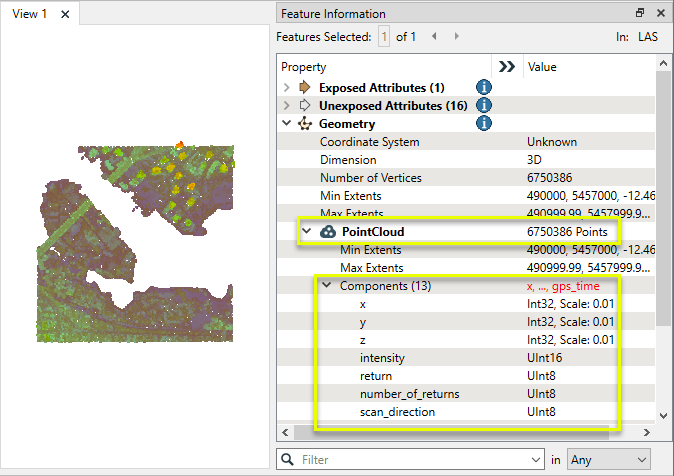Click the double-arrow column toggle icon
This screenshot has height=476, width=674.
pyautogui.click(x=507, y=67)
